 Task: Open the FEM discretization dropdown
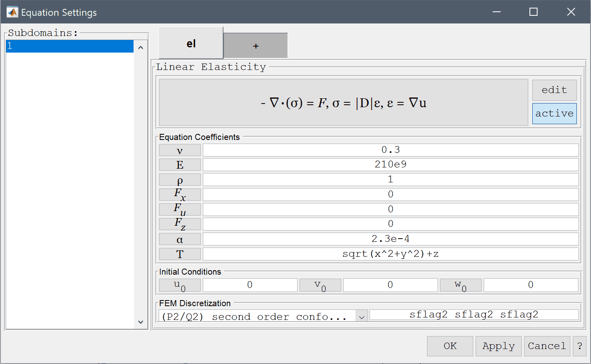pyautogui.click(x=263, y=316)
